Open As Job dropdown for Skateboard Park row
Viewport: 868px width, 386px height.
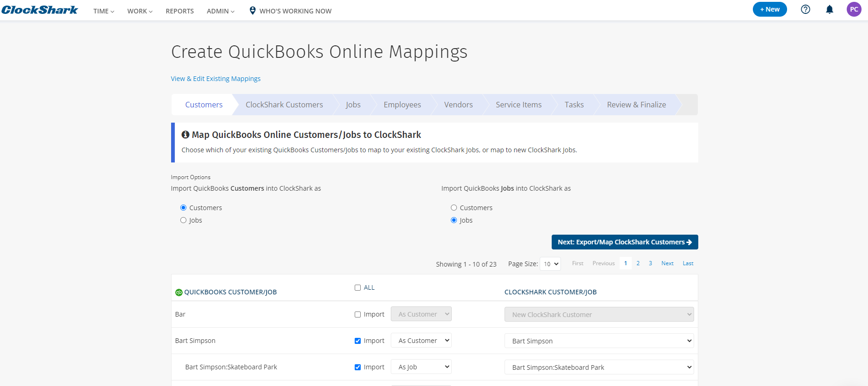click(421, 367)
